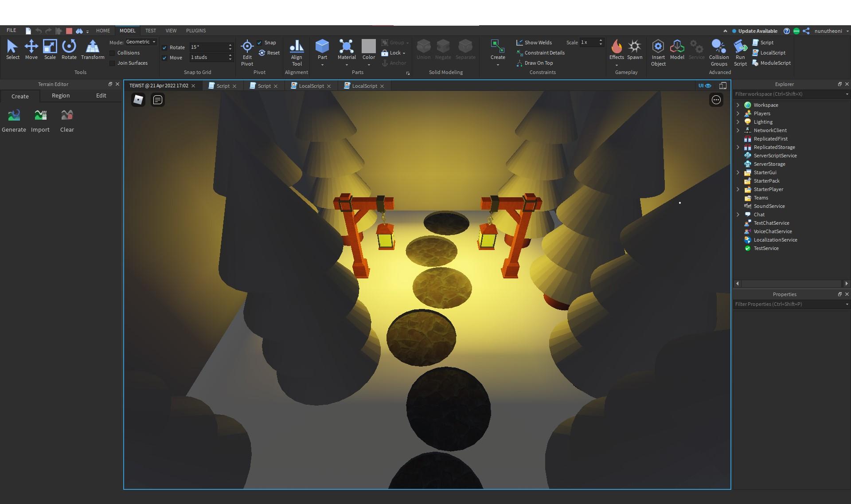Switch to the PLUGINS ribbon tab
Screen dimensions: 851x504
point(196,31)
